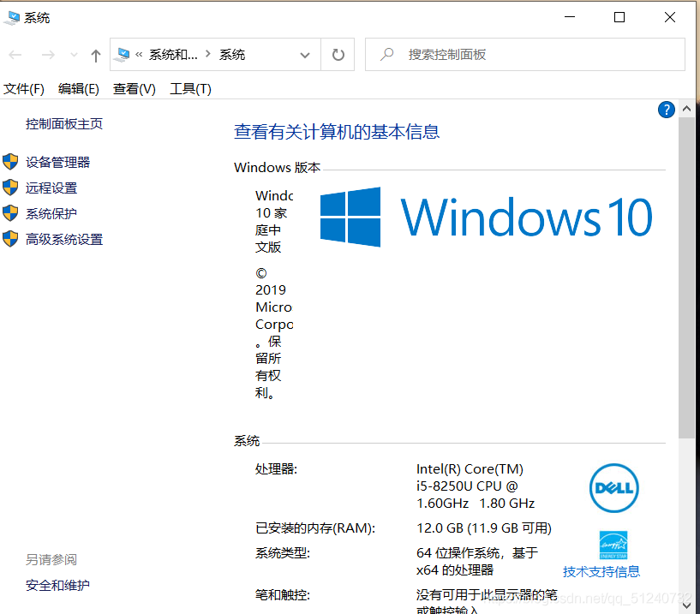
Task: Click the 笔和触控: label
Action: [x=282, y=595]
